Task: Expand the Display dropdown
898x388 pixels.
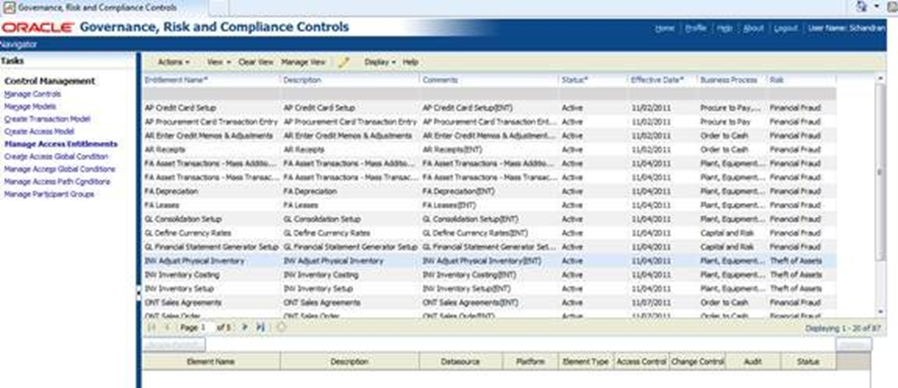Action: [x=380, y=62]
